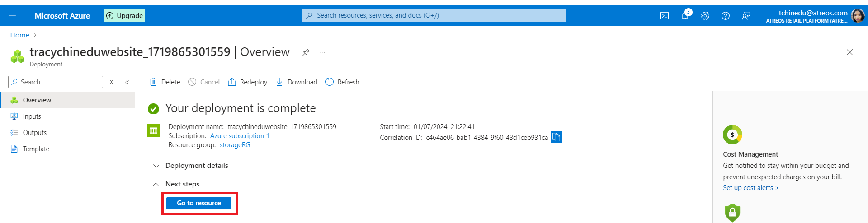Open the feedback icon
Image resolution: width=868 pixels, height=223 pixels.
[746, 16]
